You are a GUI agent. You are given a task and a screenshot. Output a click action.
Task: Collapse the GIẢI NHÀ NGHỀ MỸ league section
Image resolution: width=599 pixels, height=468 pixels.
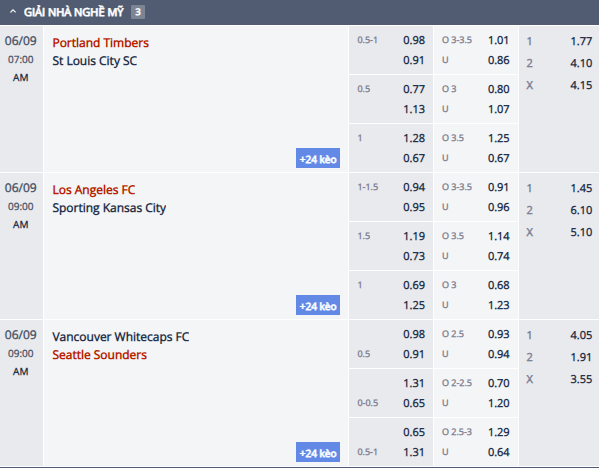[13, 12]
